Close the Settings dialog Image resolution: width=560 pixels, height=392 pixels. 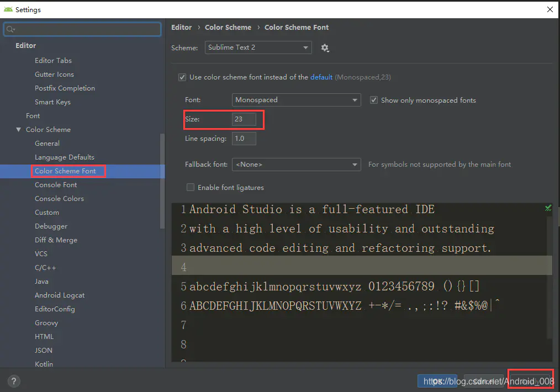550,9
